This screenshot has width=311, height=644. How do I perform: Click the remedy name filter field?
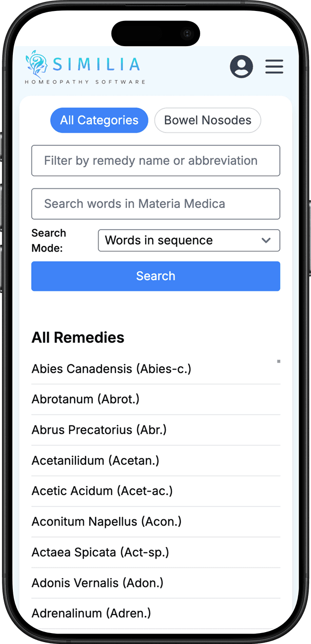click(155, 160)
